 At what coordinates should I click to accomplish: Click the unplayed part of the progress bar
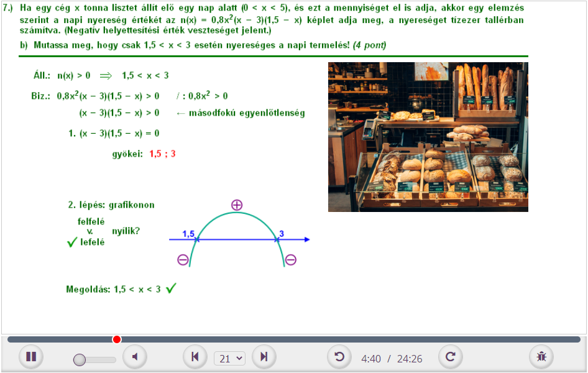tap(348, 339)
